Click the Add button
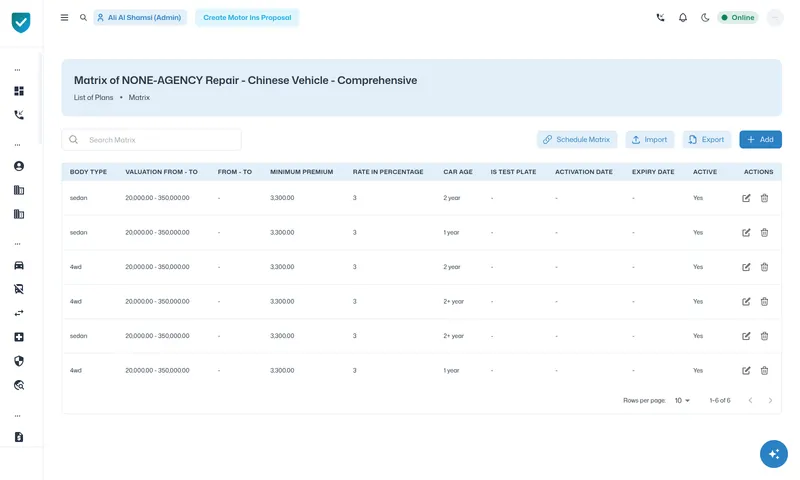The image size is (800, 480). click(760, 139)
